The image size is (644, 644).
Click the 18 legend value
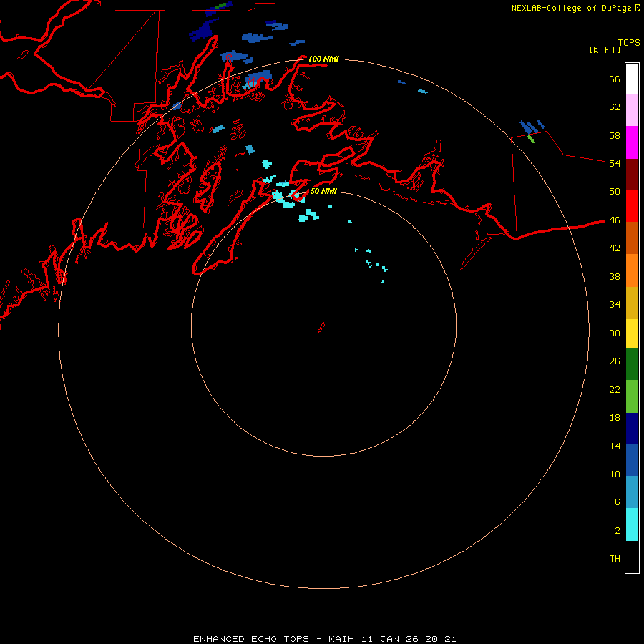click(615, 418)
